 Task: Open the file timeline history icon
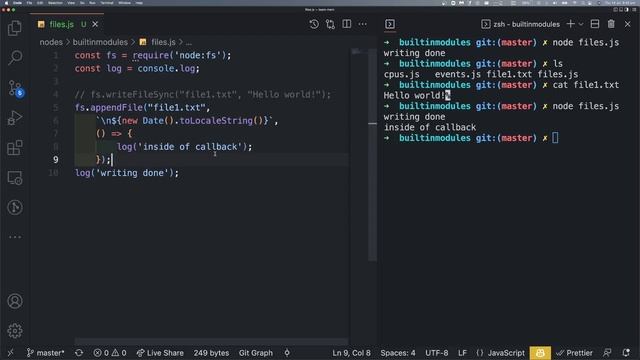click(314, 24)
